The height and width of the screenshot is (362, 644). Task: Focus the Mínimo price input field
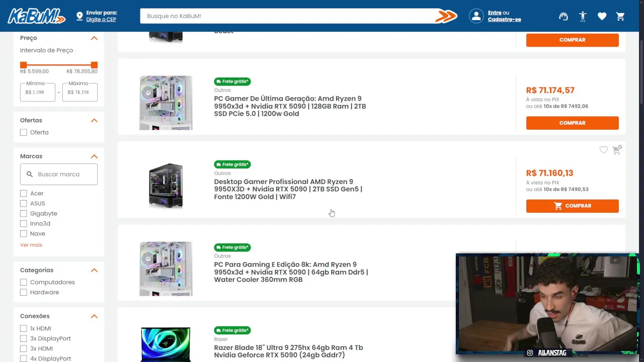click(x=38, y=93)
